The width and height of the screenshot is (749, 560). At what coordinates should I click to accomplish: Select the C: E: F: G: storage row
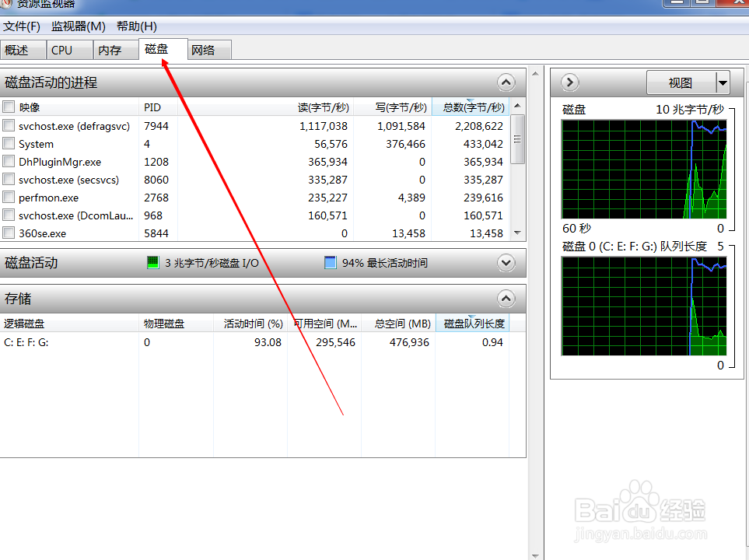254,342
